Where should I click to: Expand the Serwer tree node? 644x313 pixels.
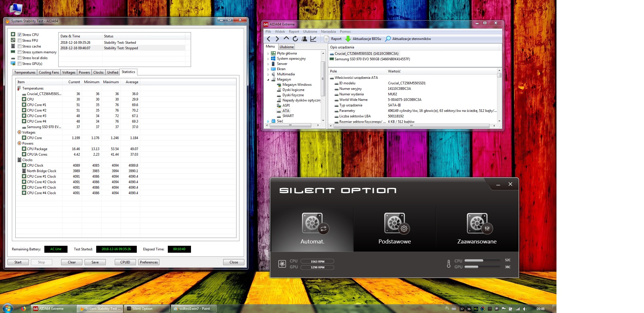pos(268,64)
